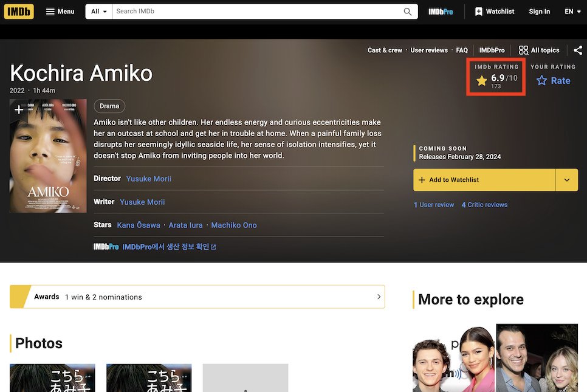
Task: Open the gray placeholder photo thumbnail
Action: 245,378
